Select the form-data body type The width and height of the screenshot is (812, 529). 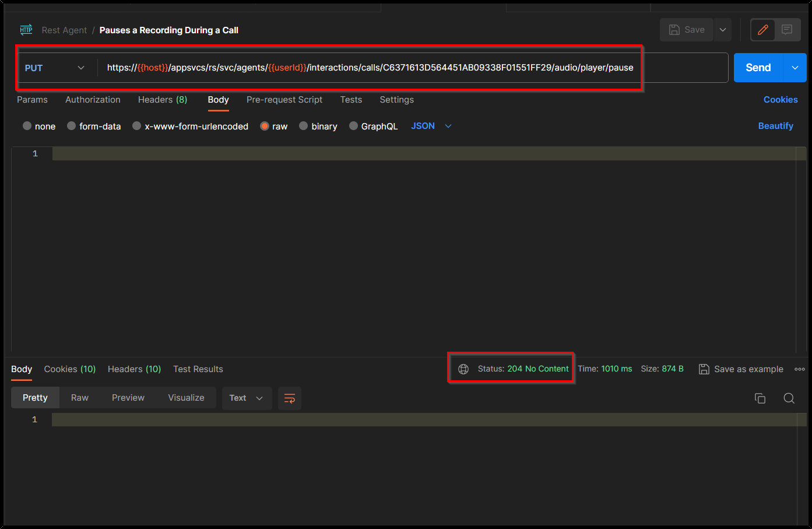coord(94,126)
